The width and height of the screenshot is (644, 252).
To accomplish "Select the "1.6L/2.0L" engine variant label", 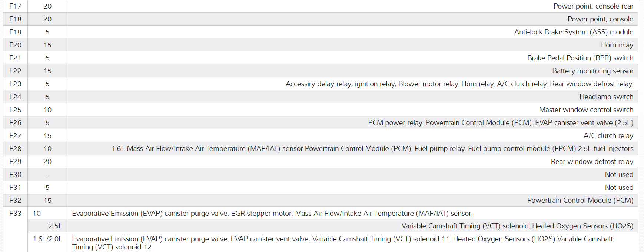I will [47, 239].
